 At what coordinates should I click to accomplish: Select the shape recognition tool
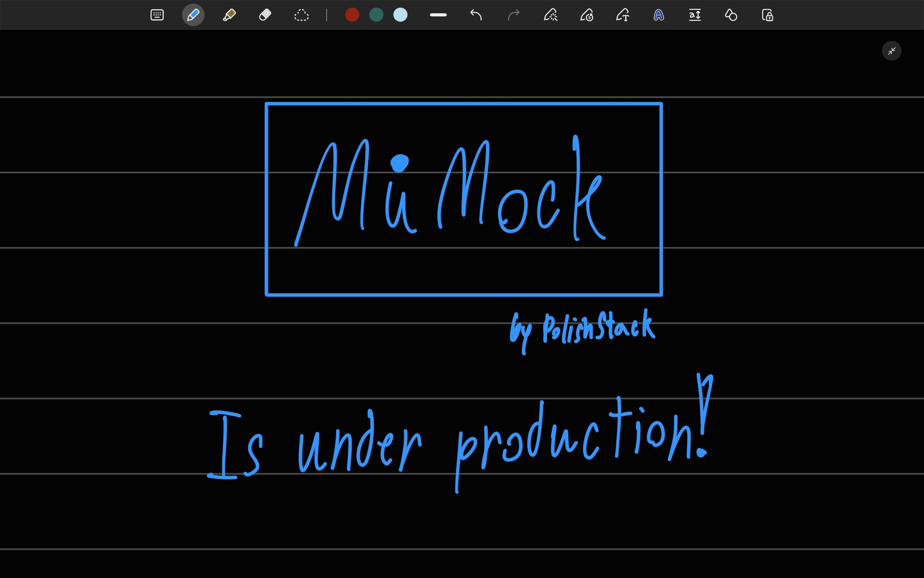[731, 15]
